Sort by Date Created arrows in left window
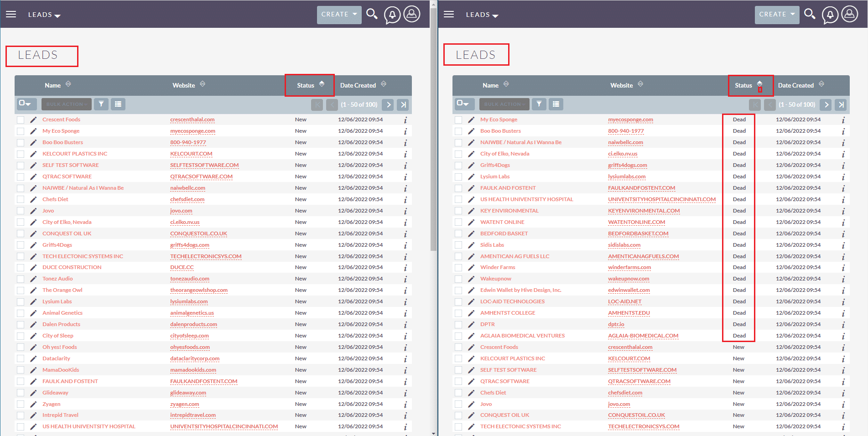Viewport: 868px width, 436px height. pos(384,84)
